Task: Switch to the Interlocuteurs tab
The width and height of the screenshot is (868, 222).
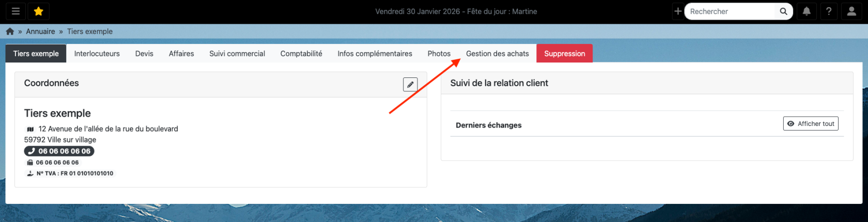Action: tap(97, 54)
